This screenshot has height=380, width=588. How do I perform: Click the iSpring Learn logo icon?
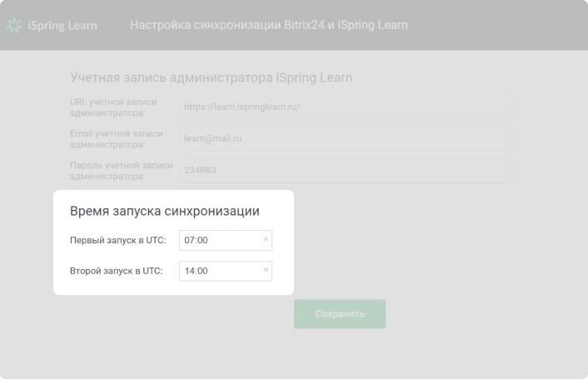(x=14, y=25)
